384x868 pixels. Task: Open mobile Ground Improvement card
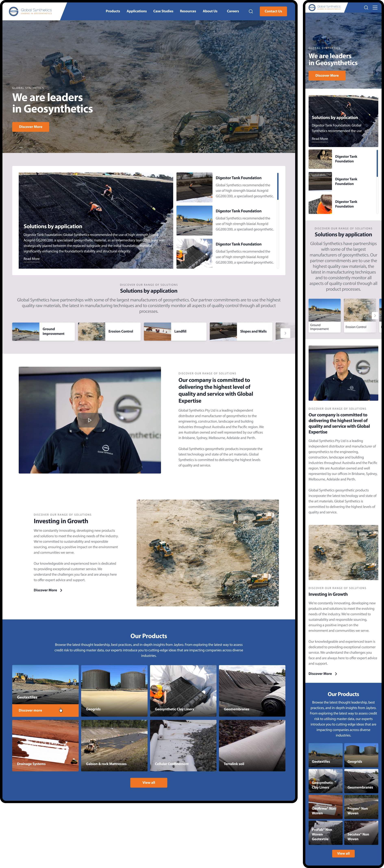(324, 316)
